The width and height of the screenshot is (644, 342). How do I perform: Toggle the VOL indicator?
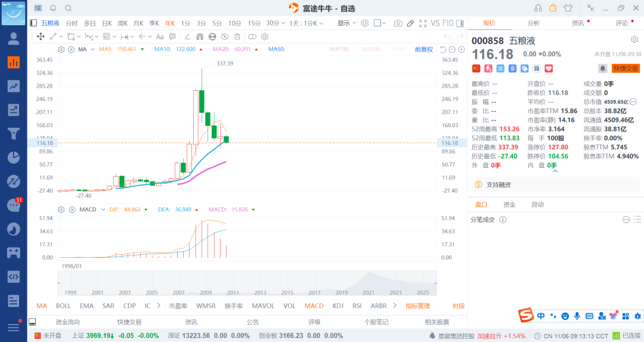pos(289,306)
